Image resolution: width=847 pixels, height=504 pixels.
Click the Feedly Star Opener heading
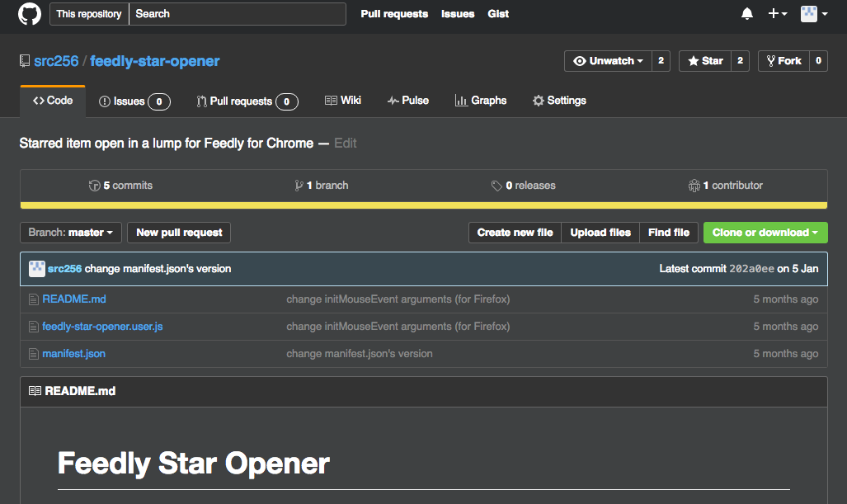pos(193,464)
